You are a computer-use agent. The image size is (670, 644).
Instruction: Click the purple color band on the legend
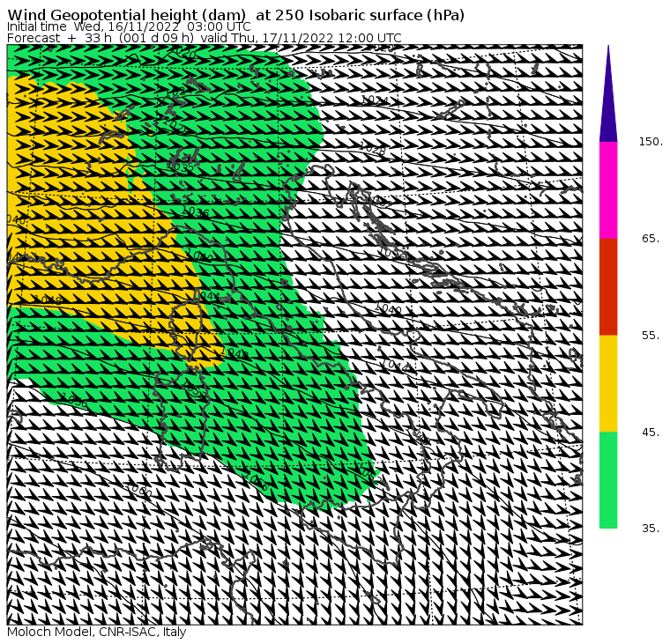click(608, 102)
